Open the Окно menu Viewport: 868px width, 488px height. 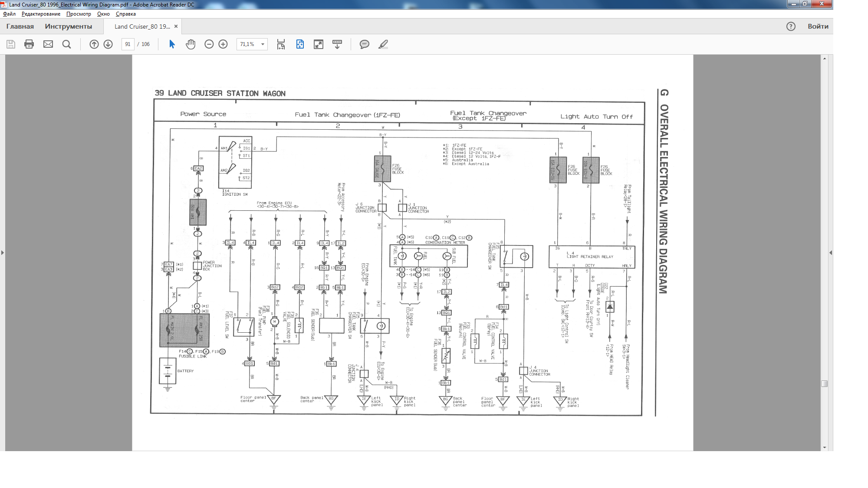click(103, 14)
